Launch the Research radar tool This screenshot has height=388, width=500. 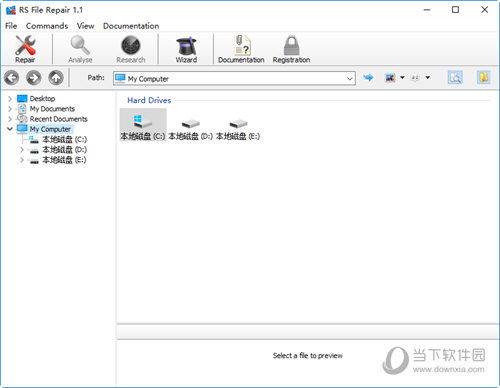pos(131,49)
